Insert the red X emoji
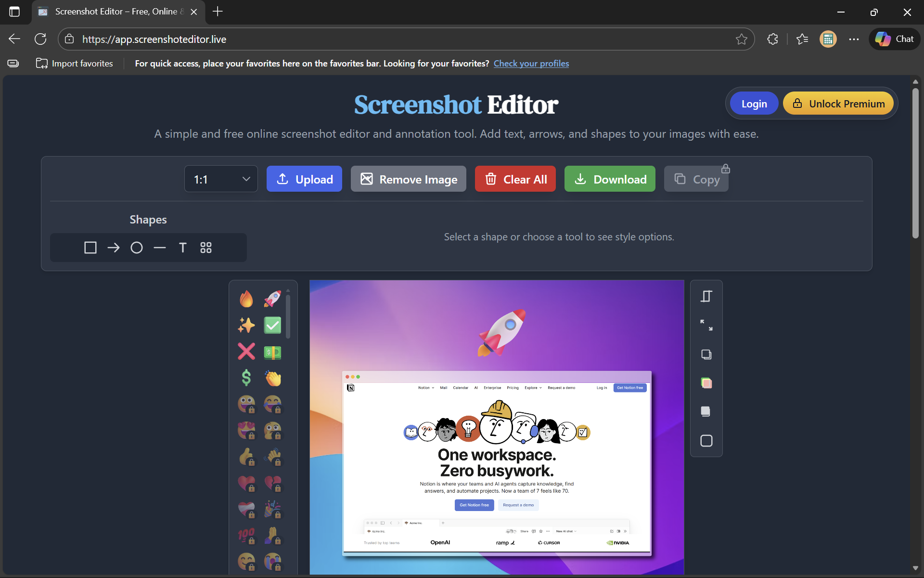This screenshot has height=578, width=924. tap(246, 352)
